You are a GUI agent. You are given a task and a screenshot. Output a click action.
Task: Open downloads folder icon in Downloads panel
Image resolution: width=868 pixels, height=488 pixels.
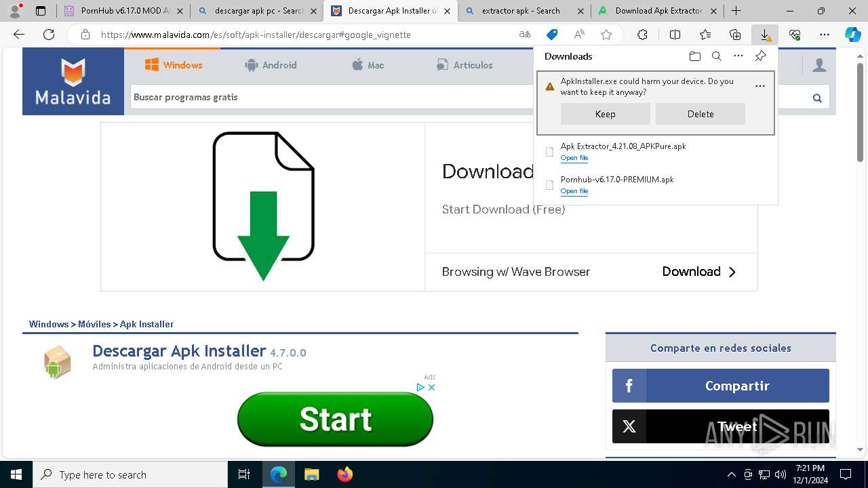(x=694, y=56)
